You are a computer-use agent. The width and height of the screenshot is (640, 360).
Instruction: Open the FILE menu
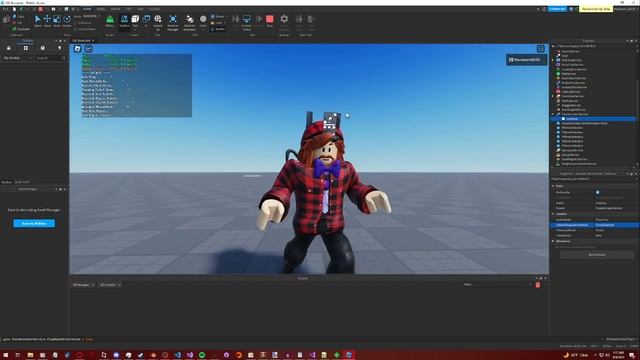pyautogui.click(x=5, y=9)
